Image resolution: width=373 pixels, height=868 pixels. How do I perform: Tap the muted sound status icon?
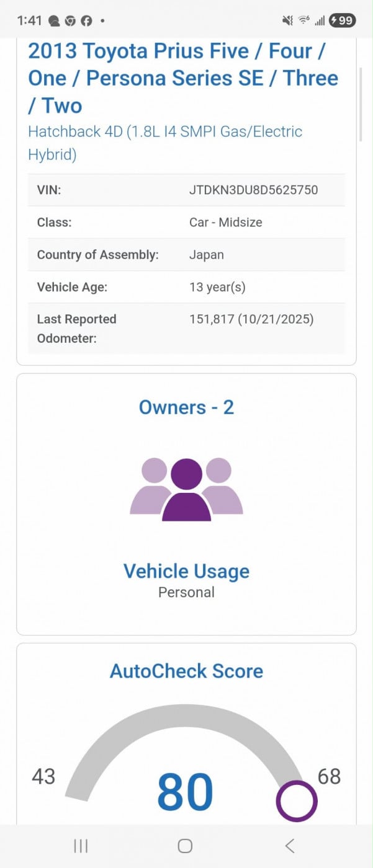(x=287, y=20)
